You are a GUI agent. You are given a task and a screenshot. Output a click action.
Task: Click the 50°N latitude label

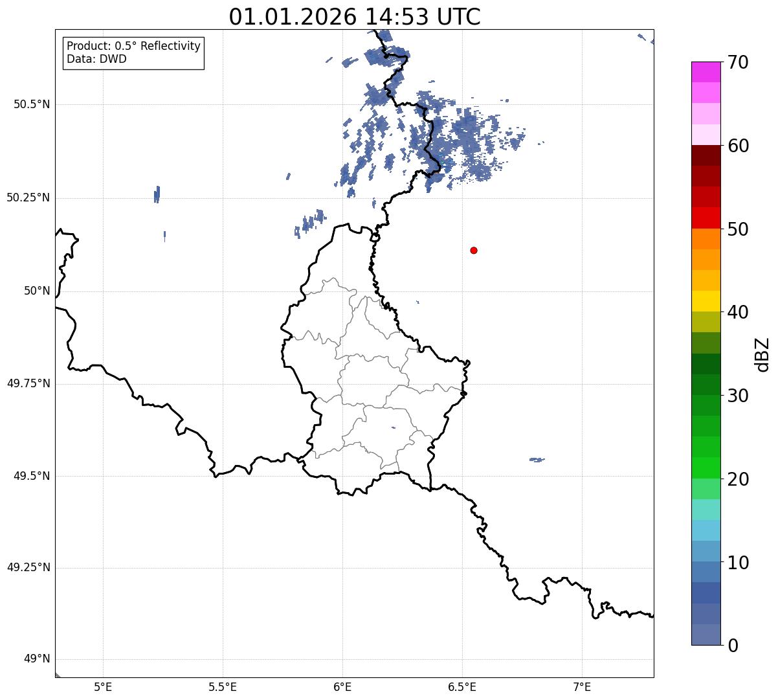[37, 291]
